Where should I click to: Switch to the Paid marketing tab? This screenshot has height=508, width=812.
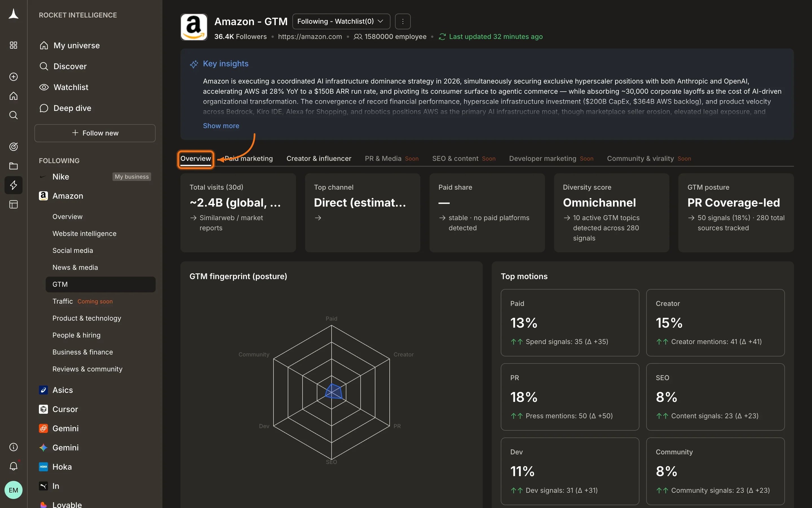click(x=249, y=159)
